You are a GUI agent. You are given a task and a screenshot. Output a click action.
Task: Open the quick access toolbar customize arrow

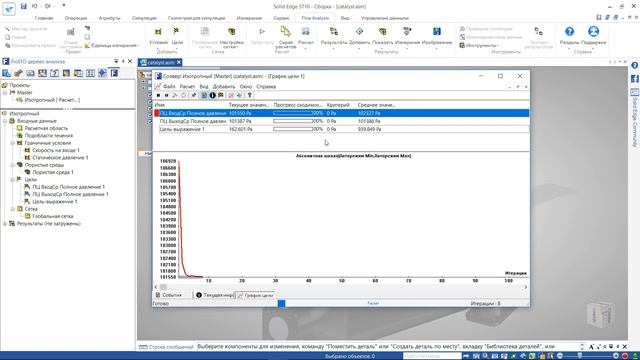click(x=64, y=6)
